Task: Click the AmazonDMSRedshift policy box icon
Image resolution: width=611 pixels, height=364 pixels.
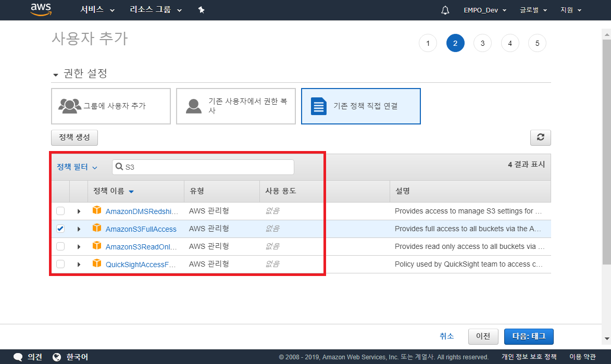Action: click(x=97, y=210)
